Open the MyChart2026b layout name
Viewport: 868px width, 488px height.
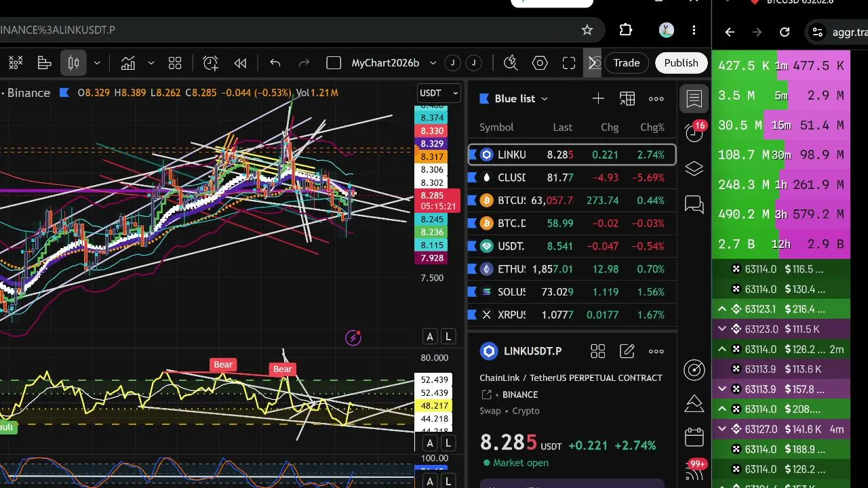pyautogui.click(x=385, y=63)
